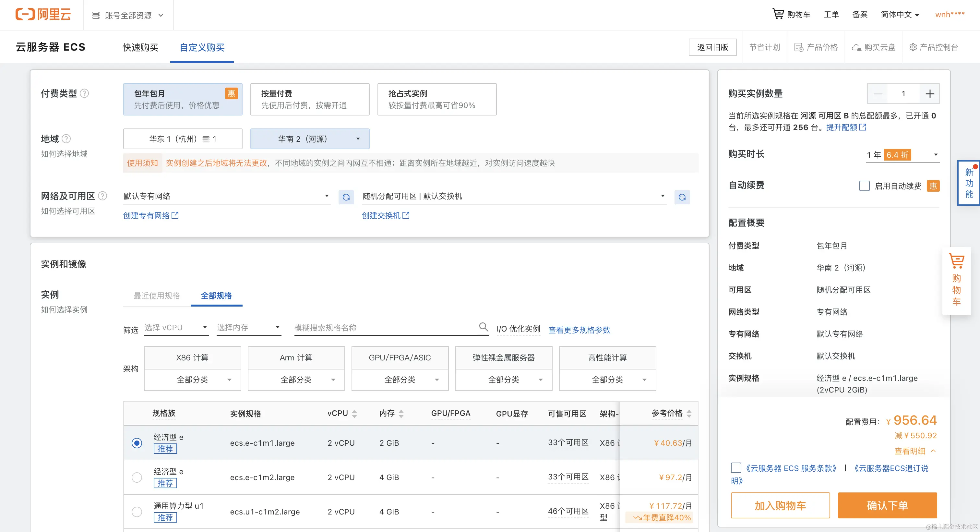This screenshot has height=532, width=980.
Task: Open the 选择 vCPU filter dropdown
Action: (x=176, y=328)
